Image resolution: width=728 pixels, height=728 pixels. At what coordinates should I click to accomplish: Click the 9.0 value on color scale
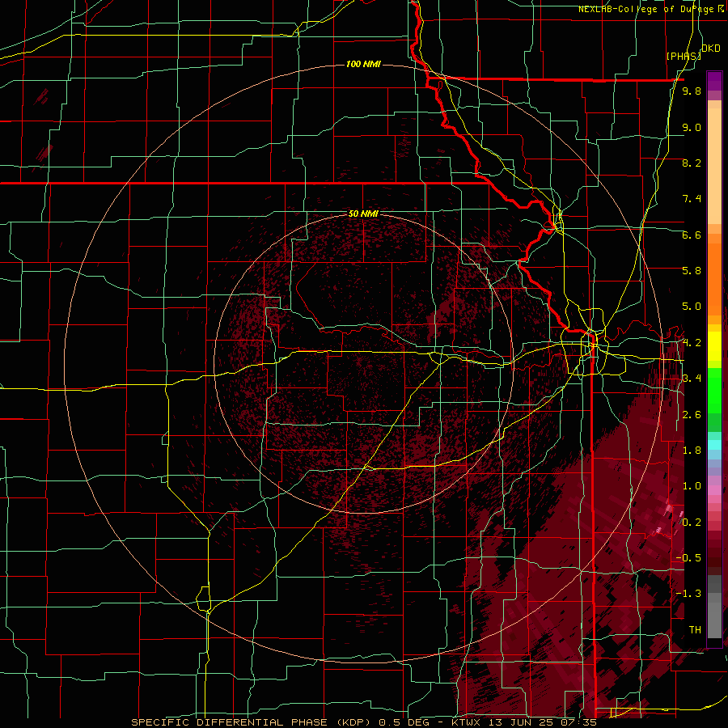click(692, 128)
